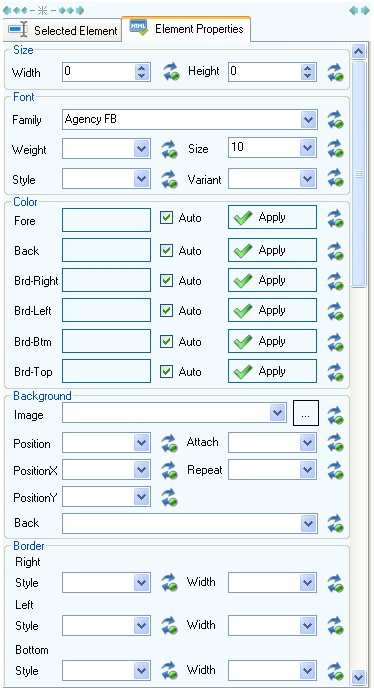The width and height of the screenshot is (374, 688).
Task: Switch to Element Properties tab
Action: [x=186, y=29]
